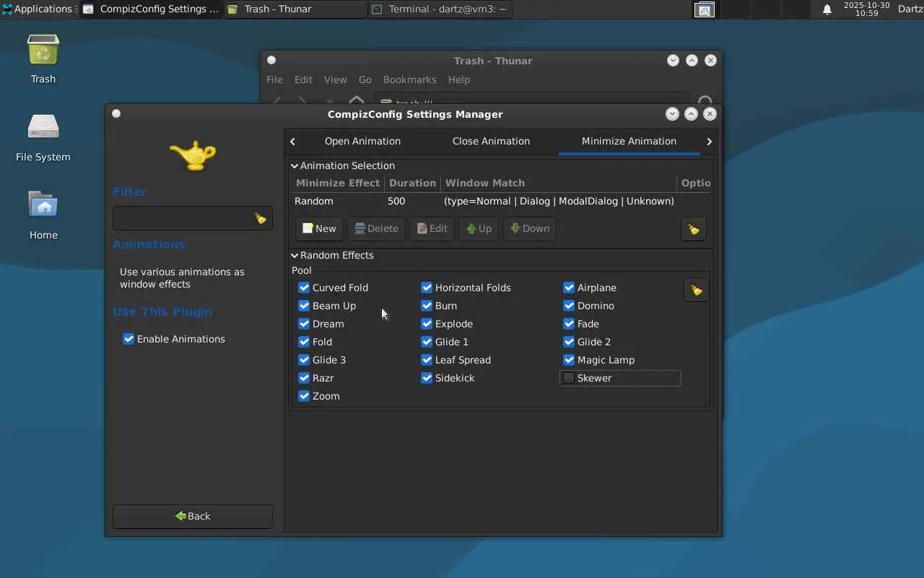Open the Edit menu in Thunar

click(x=303, y=79)
